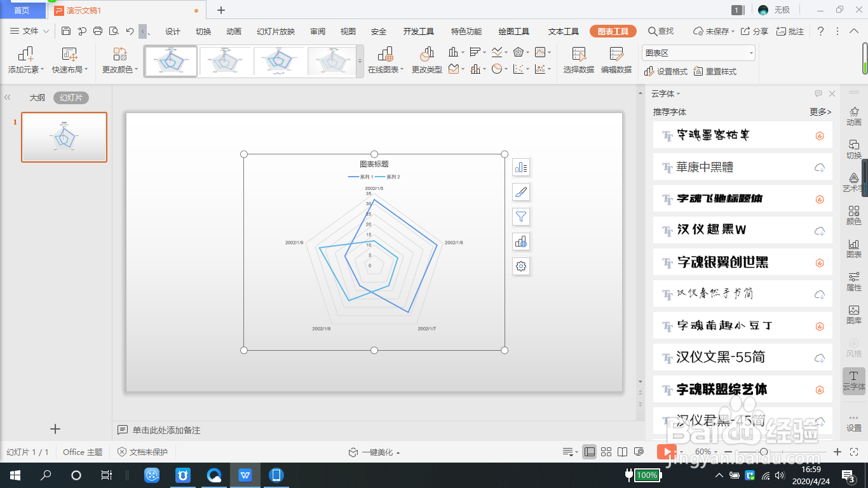Click the Print icon in quick toolbar

click(x=98, y=31)
